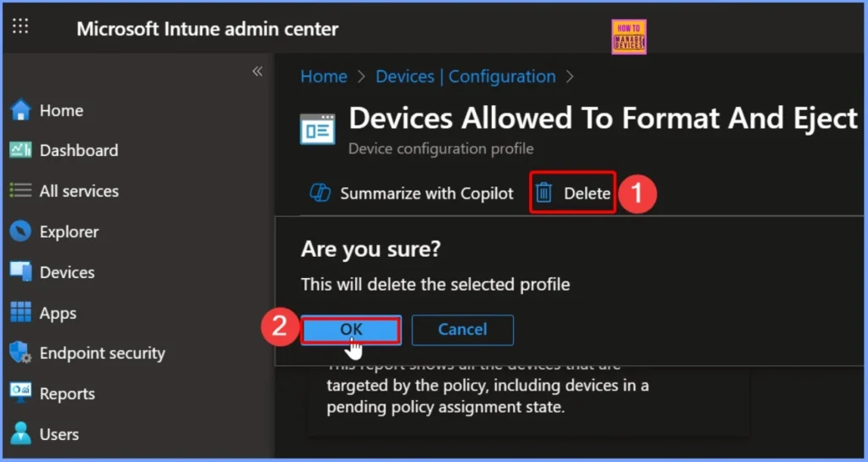Image resolution: width=868 pixels, height=462 pixels.
Task: Open Apps grid icon in sidebar
Action: [20, 313]
